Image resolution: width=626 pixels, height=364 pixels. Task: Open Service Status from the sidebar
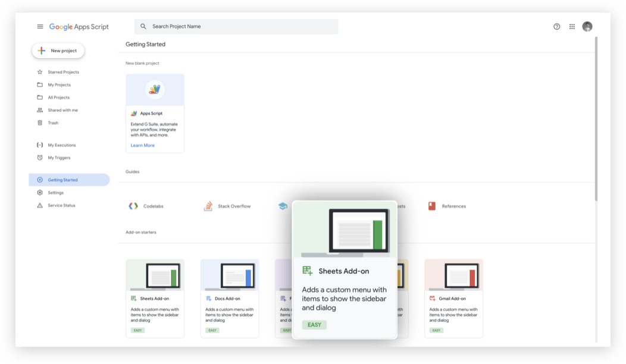[x=60, y=205]
